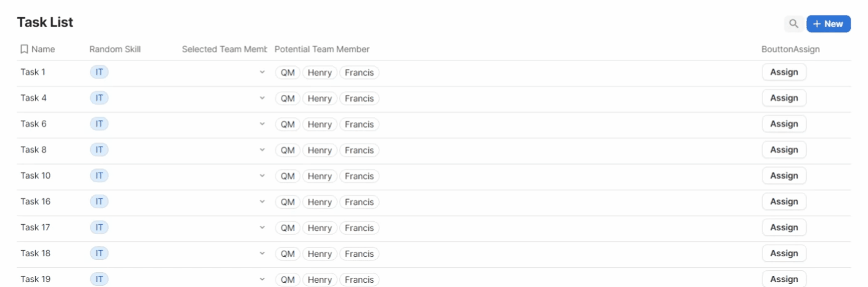This screenshot has width=868, height=287.
Task: Click the bookmark icon beside Name header
Action: pos(24,49)
